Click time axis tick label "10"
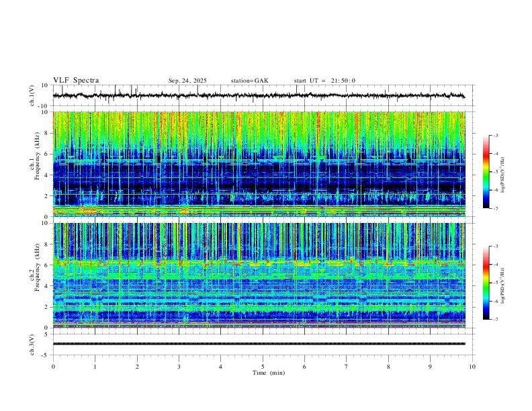Viewport: 532px width, 411px height. [x=472, y=367]
